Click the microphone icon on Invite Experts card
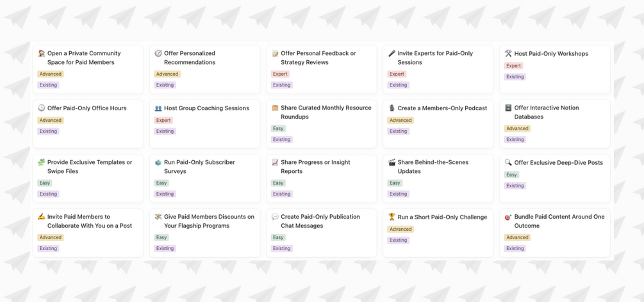The height and width of the screenshot is (302, 644). point(392,54)
